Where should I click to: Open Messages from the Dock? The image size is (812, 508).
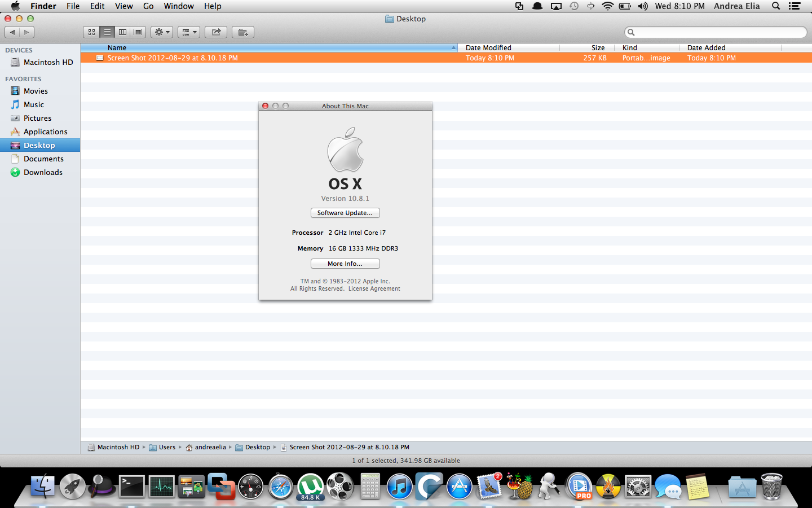pyautogui.click(x=668, y=487)
